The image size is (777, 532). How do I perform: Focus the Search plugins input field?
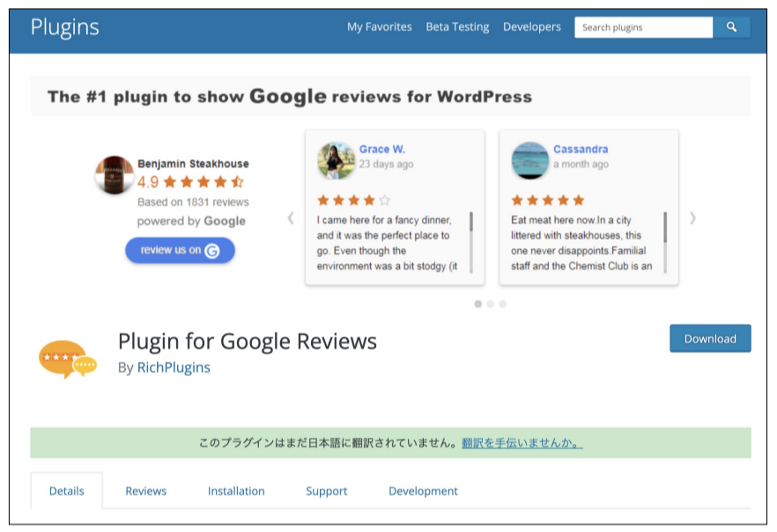[x=644, y=27]
